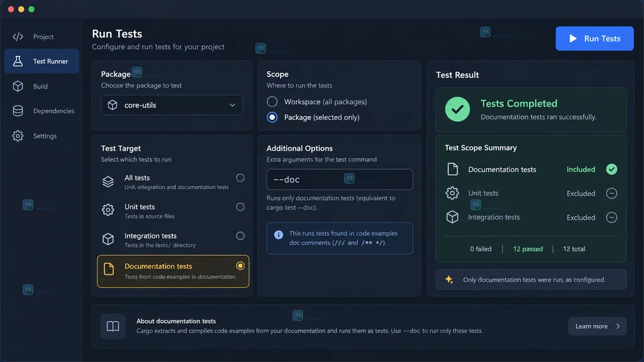Select Workspace (all packages) scope
The width and height of the screenshot is (644, 362).
coord(272,101)
